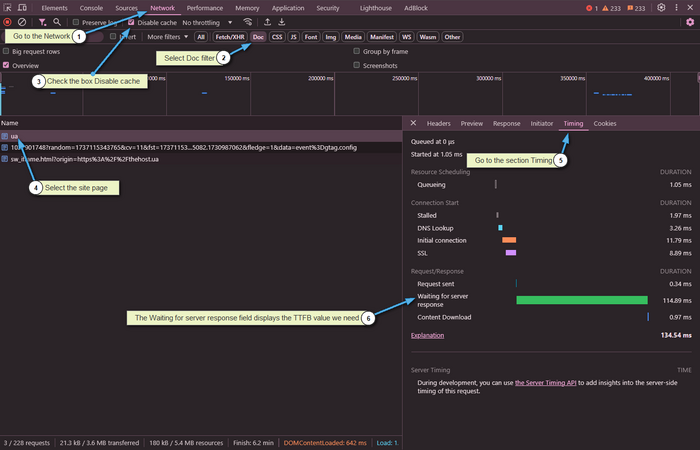Image resolution: width=700 pixels, height=450 pixels.
Task: Show the Preview tab of request
Action: [472, 123]
